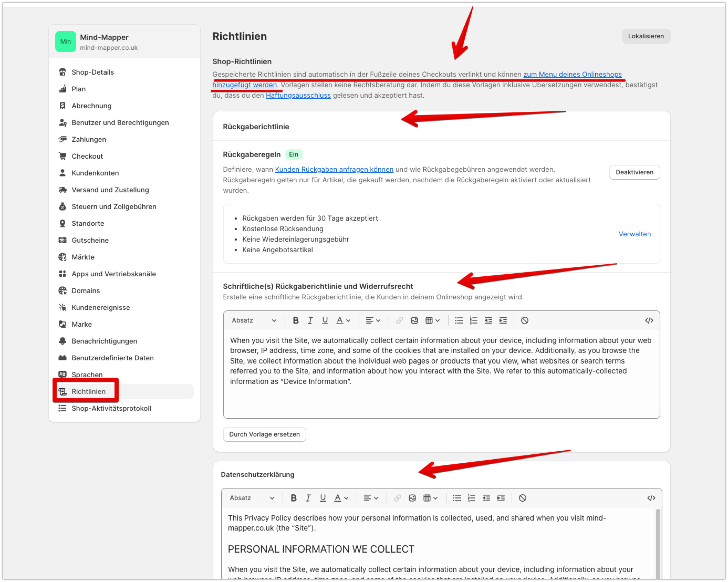Click bulleted list icon in return policy editor

pyautogui.click(x=459, y=320)
